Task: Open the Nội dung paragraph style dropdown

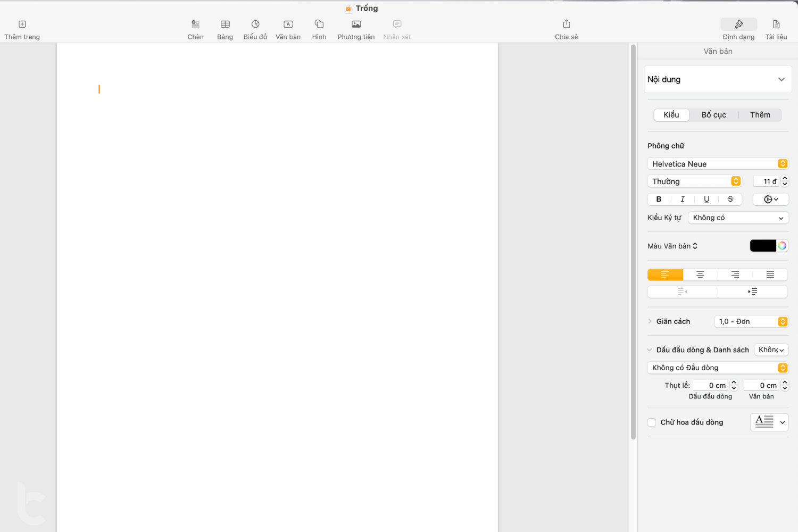Action: click(x=718, y=79)
